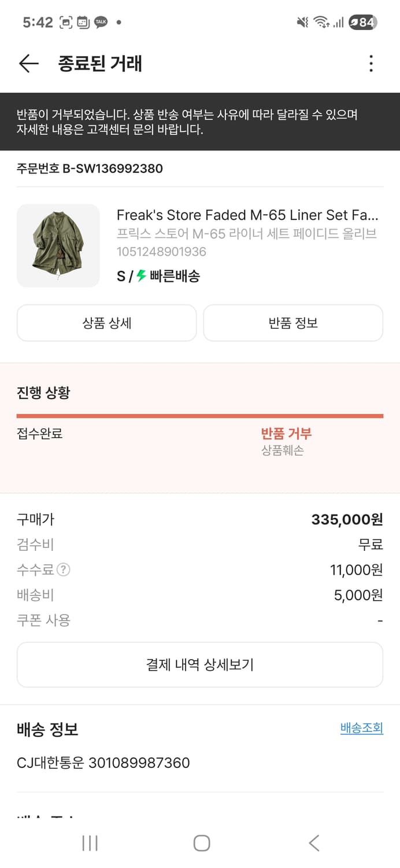Open 상품 상세 product details
Screen dimensions: 400x868
tap(106, 323)
